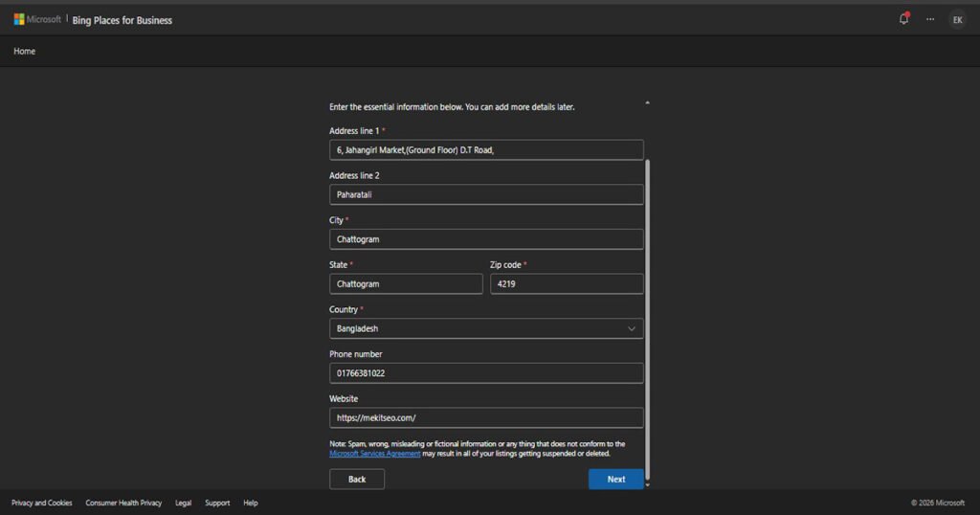The width and height of the screenshot is (980, 515).
Task: Click the Next button
Action: pyautogui.click(x=615, y=480)
